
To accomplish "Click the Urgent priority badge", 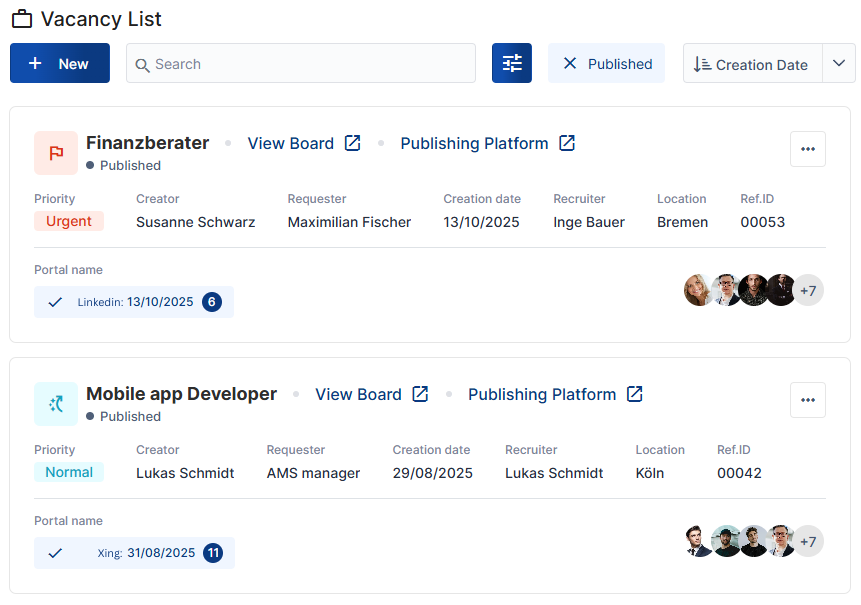I will point(69,221).
